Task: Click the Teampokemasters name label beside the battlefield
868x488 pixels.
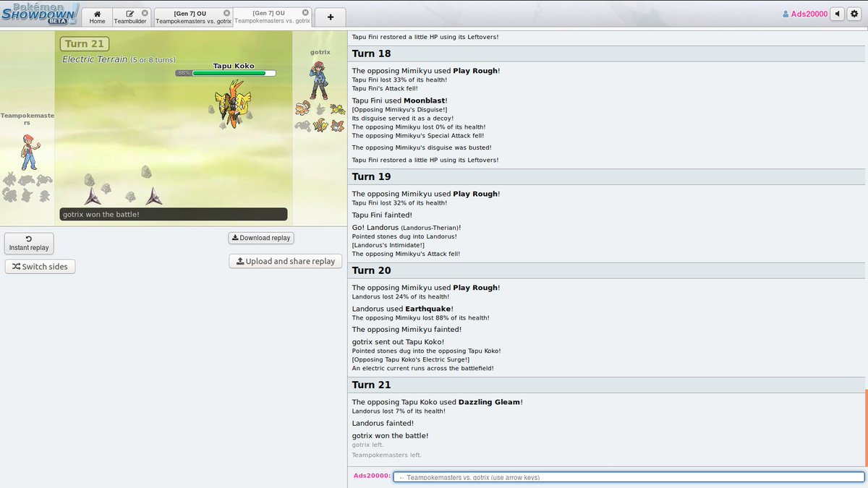Action: (x=27, y=119)
